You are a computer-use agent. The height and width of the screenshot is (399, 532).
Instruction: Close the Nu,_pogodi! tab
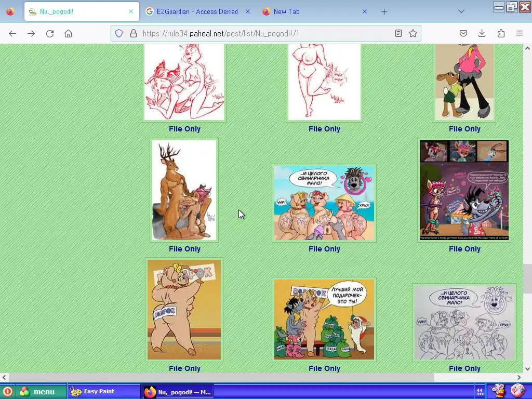[x=131, y=11]
